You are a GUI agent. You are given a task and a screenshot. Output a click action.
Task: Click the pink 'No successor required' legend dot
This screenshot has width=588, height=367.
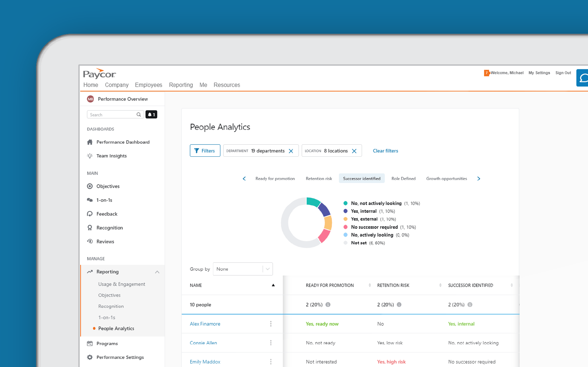pyautogui.click(x=345, y=227)
